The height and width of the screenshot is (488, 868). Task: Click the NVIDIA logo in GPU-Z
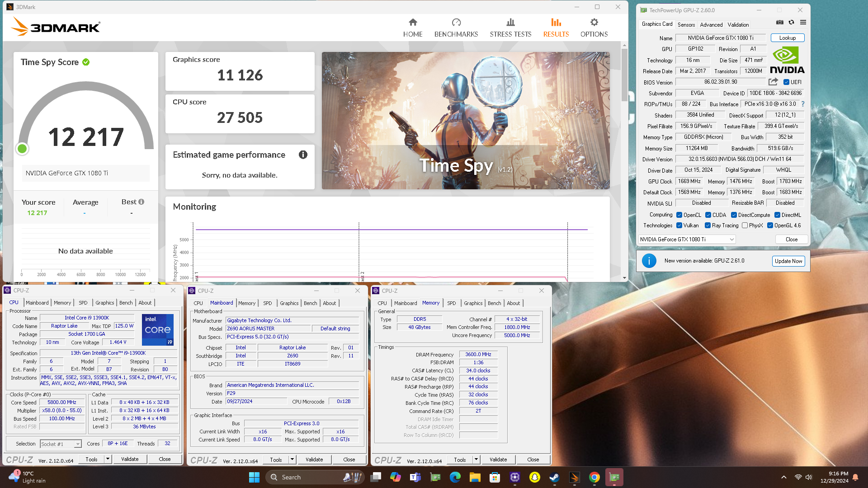tap(787, 60)
